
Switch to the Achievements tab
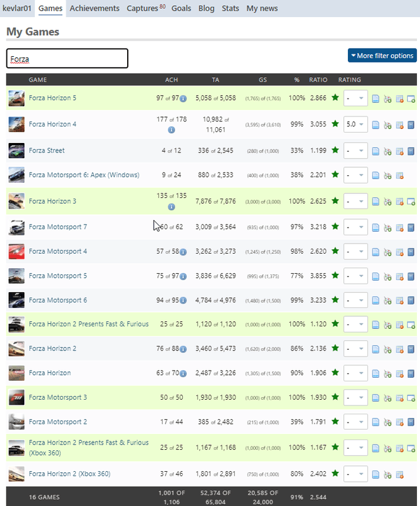[94, 8]
